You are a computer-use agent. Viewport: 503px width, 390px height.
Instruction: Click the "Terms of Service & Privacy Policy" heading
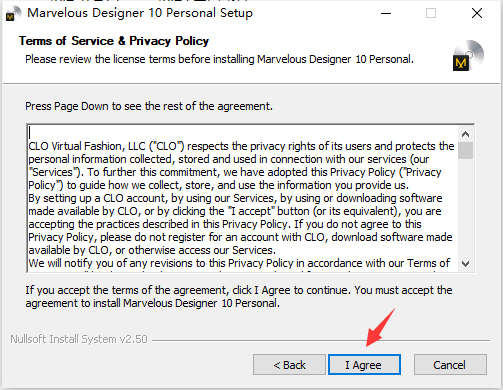click(x=114, y=41)
